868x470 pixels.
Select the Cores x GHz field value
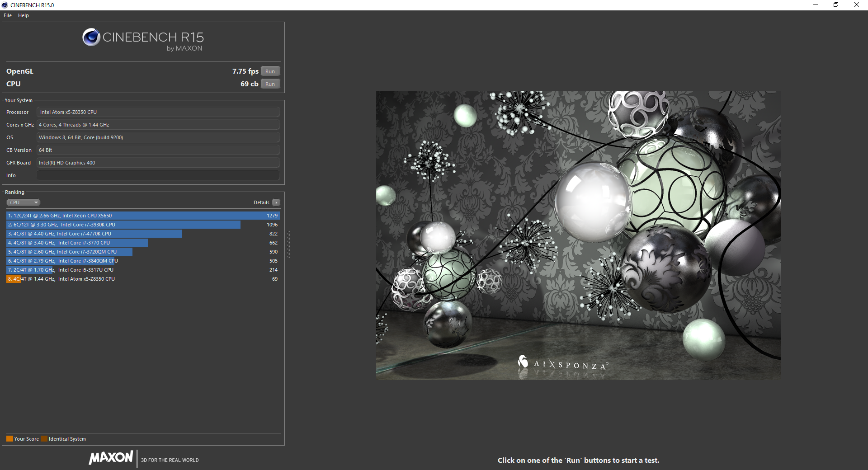158,125
